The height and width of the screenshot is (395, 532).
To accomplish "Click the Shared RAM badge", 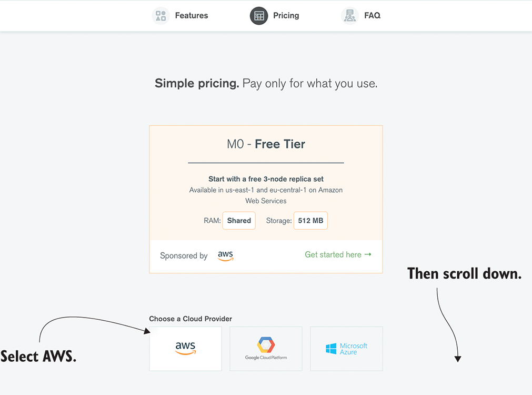I will [x=239, y=221].
